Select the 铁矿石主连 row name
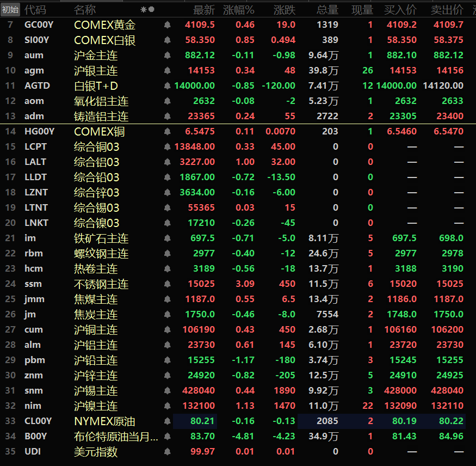The height and width of the screenshot is (466, 476). (x=101, y=238)
